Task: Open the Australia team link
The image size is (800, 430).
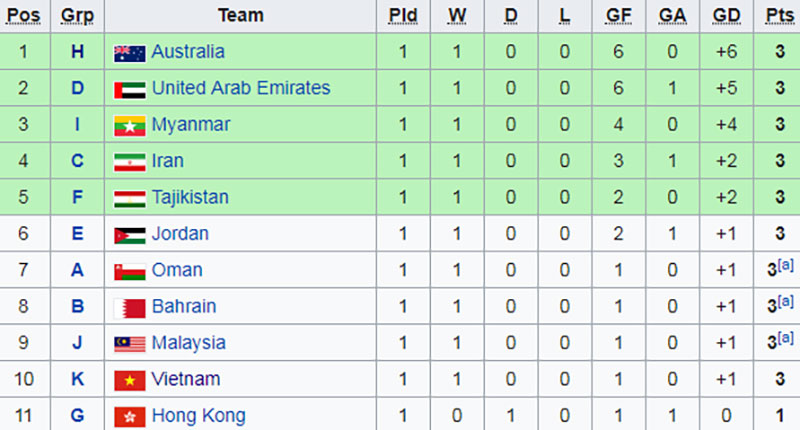Action: pyautogui.click(x=188, y=52)
